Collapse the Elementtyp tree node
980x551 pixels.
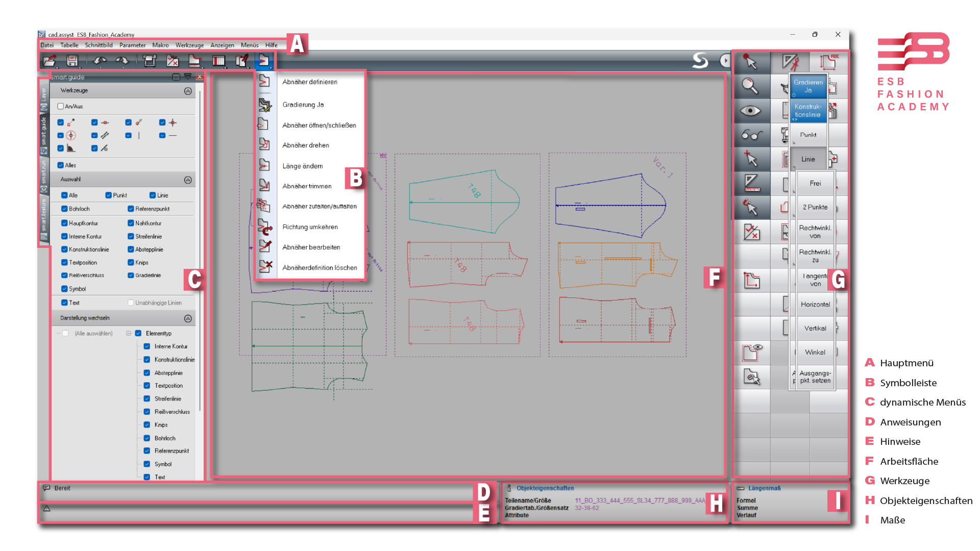click(129, 333)
